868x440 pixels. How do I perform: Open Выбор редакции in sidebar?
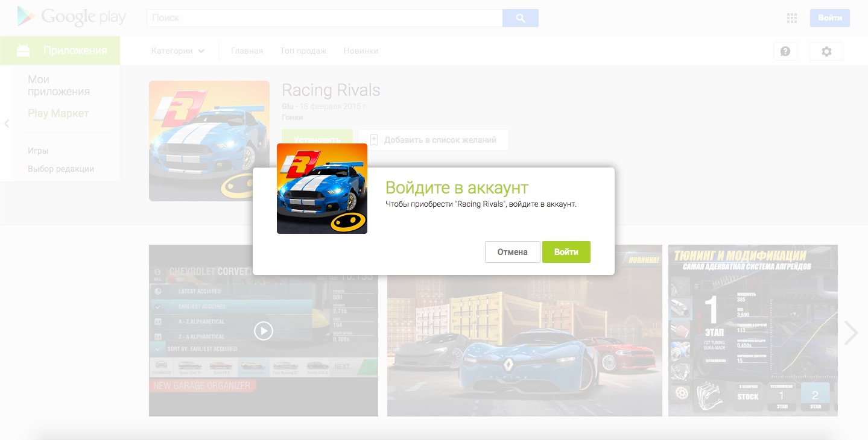point(61,169)
